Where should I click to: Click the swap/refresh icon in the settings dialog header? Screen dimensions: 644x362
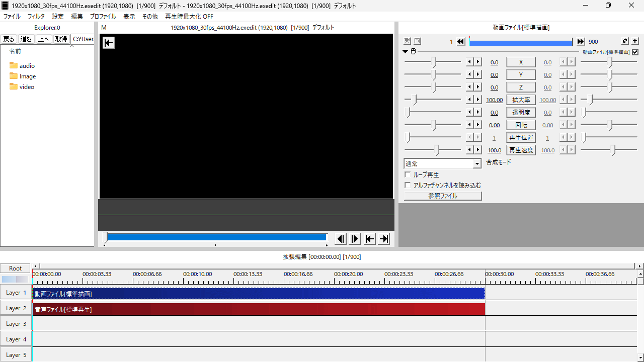(625, 41)
